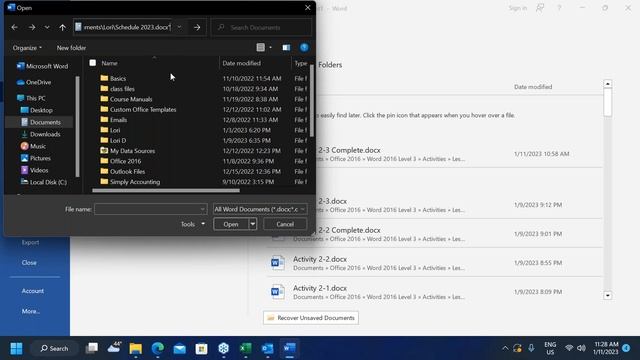The height and width of the screenshot is (360, 640).
Task: Open the Organize menu
Action: tap(27, 48)
